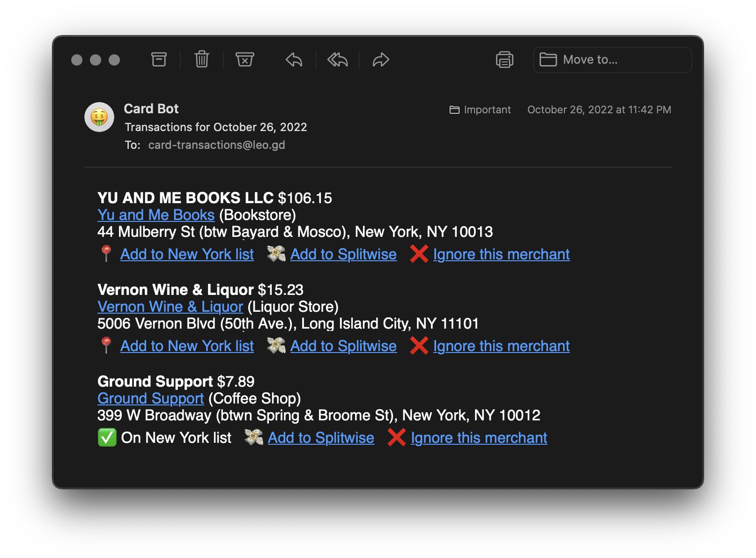Click the red X beside Yu and Me Books ignore link
Image resolution: width=756 pixels, height=558 pixels.
(419, 254)
